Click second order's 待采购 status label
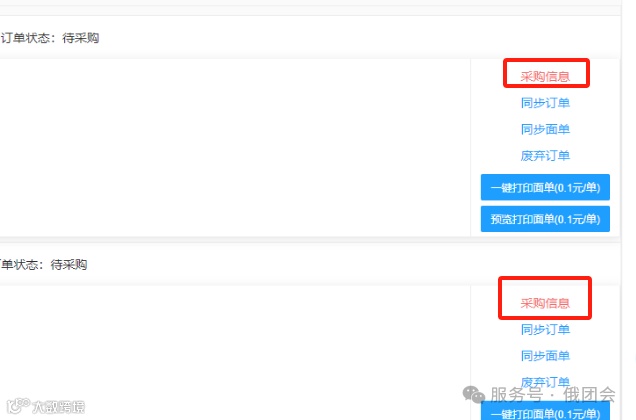 pyautogui.click(x=69, y=265)
